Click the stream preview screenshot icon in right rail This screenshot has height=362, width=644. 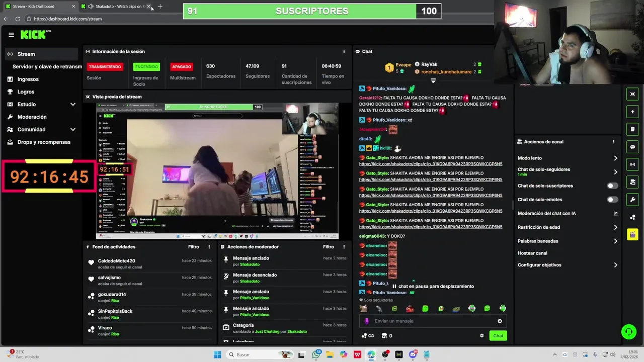(x=632, y=94)
